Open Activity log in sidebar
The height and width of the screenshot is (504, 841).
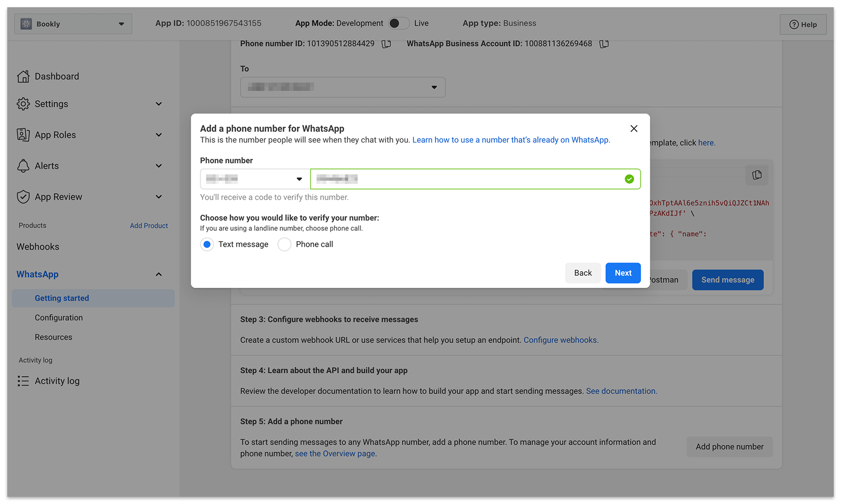[57, 381]
